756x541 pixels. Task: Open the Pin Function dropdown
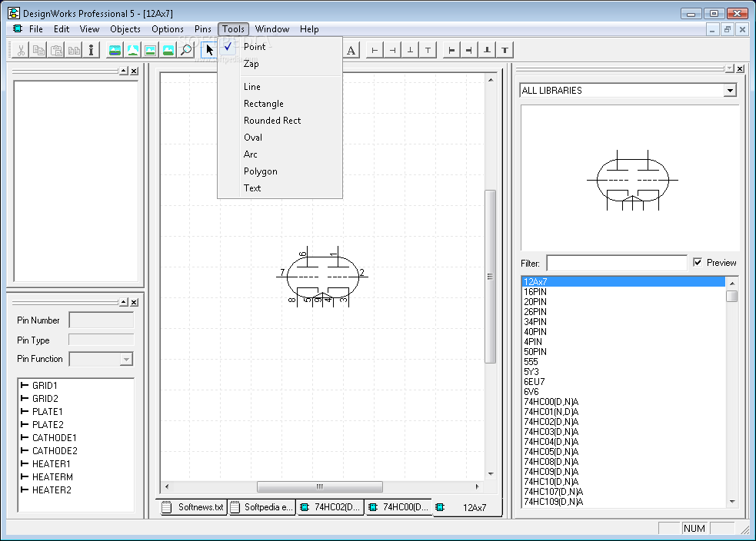[126, 359]
